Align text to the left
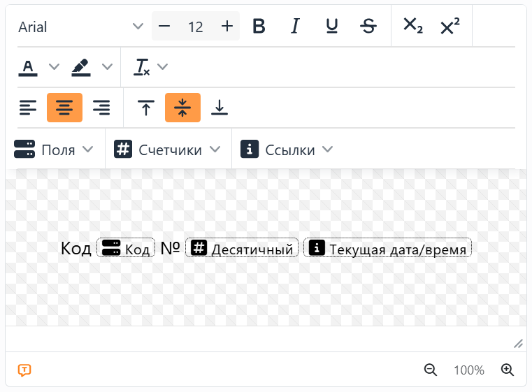The height and width of the screenshot is (392, 532). click(x=28, y=108)
